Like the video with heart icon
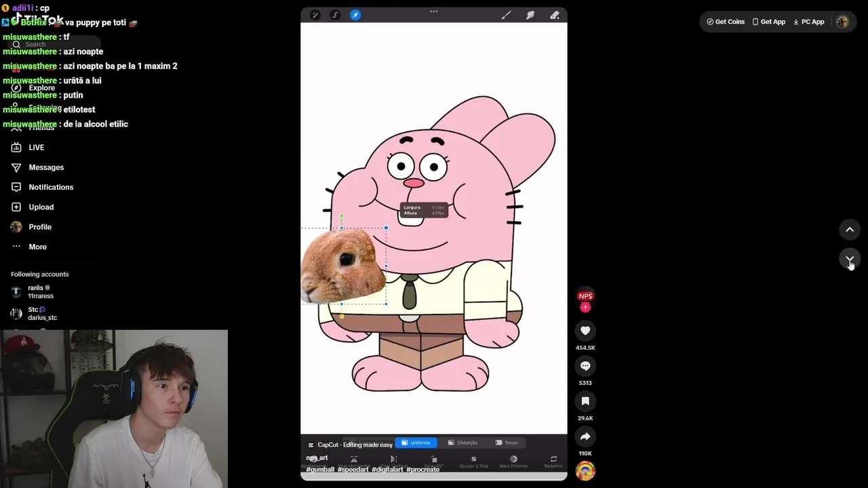This screenshot has width=868, height=488. (x=585, y=331)
